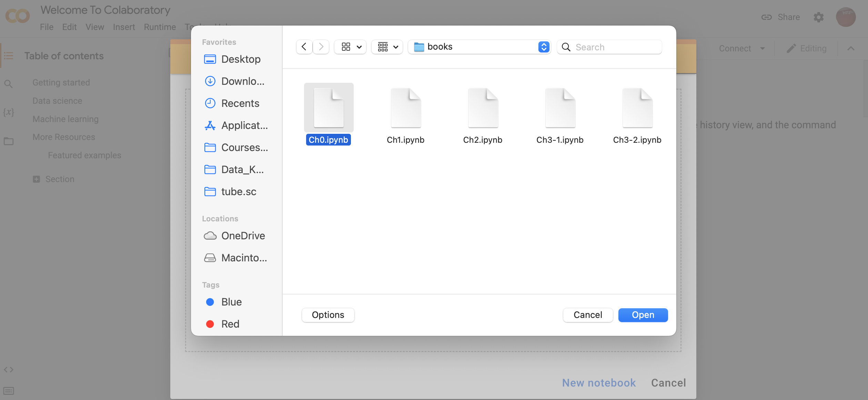
Task: Click Cancel in the file dialog
Action: [x=587, y=315]
